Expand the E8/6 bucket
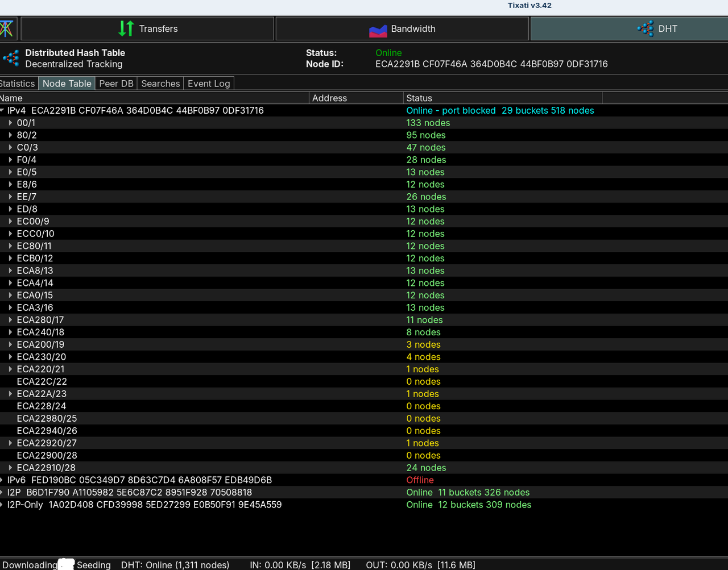Viewport: 728px width, 570px height. [10, 184]
